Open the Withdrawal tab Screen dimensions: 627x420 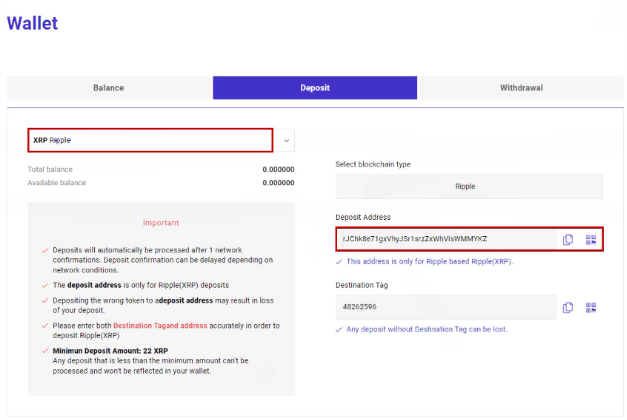pyautogui.click(x=521, y=88)
